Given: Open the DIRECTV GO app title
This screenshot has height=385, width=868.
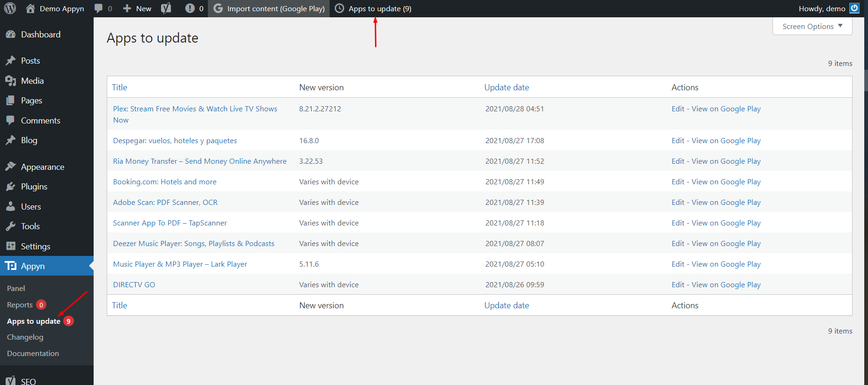Looking at the screenshot, I should [x=134, y=285].
